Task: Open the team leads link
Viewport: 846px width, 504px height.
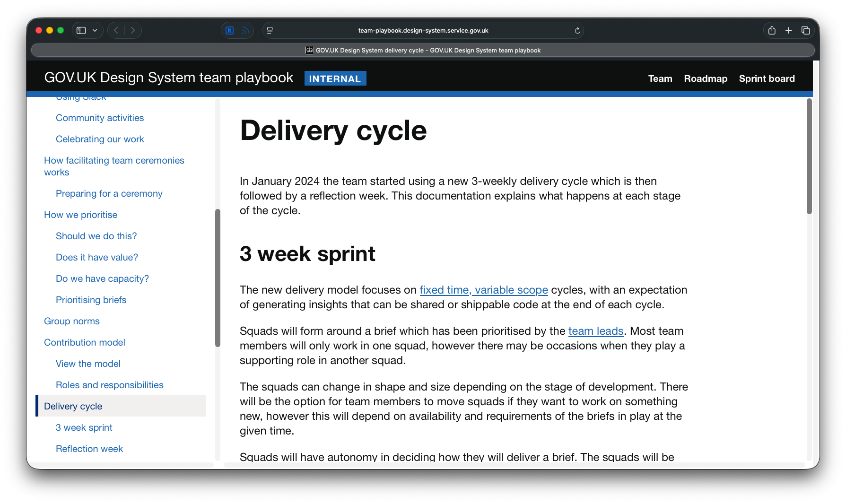Action: point(595,331)
